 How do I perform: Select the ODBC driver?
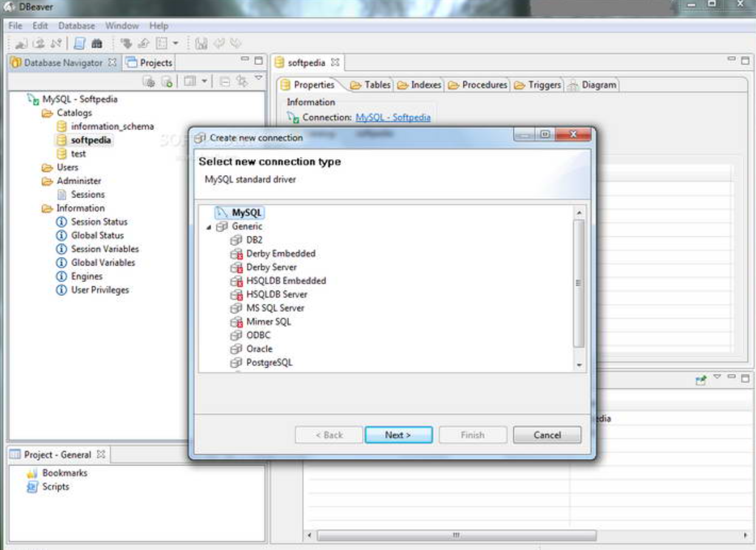tap(258, 335)
